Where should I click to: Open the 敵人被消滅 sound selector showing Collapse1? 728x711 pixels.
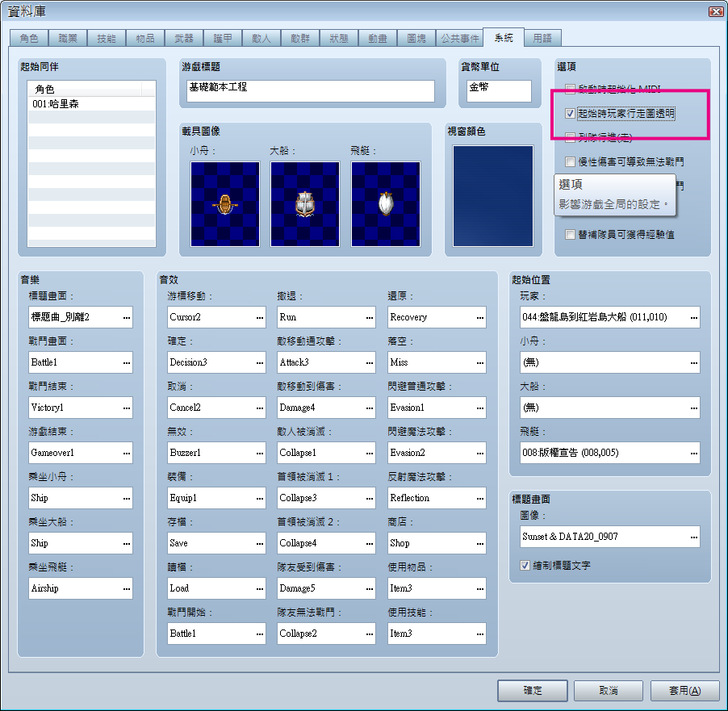(x=326, y=453)
